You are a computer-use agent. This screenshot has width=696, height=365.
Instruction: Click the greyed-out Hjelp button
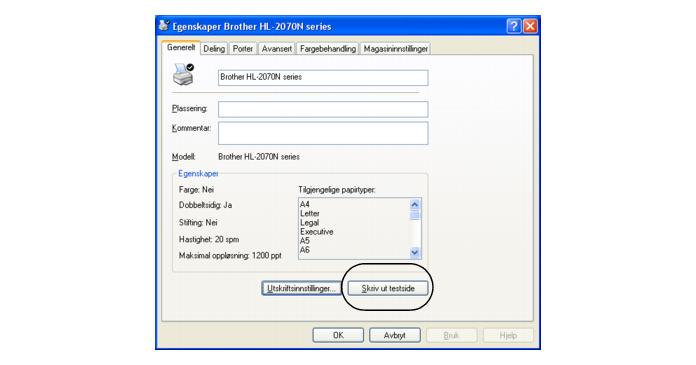pos(508,335)
